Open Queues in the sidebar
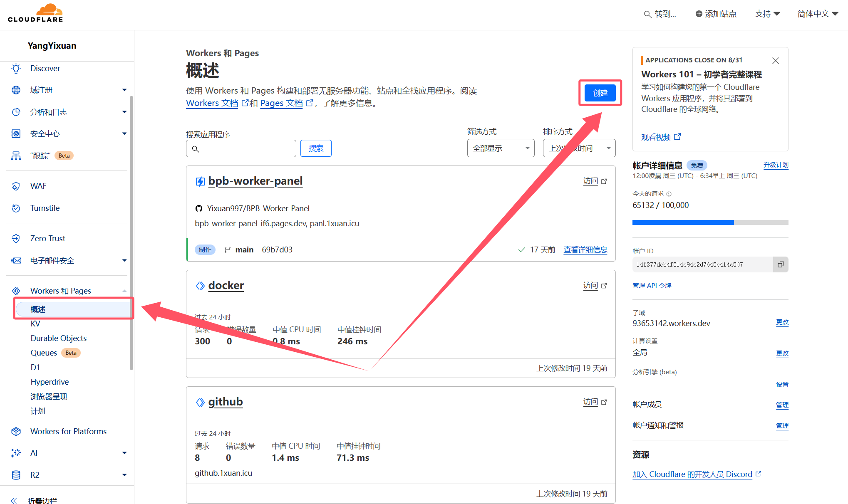The height and width of the screenshot is (504, 848). pyautogui.click(x=44, y=353)
